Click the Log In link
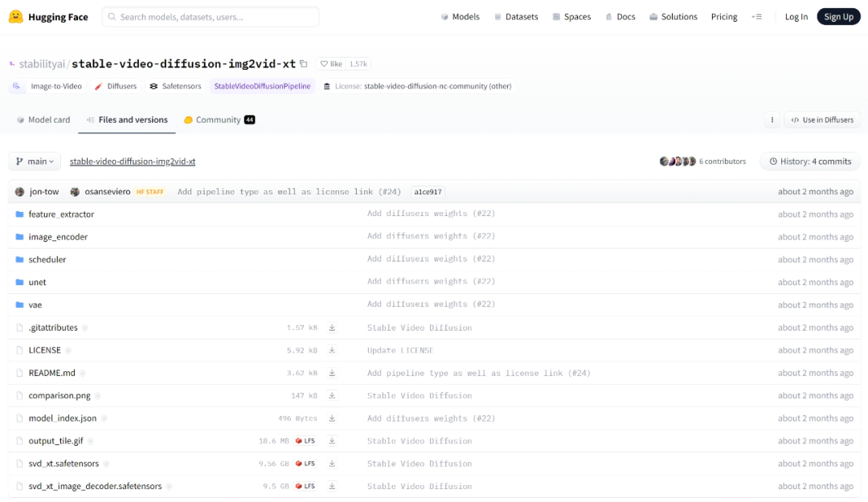This screenshot has width=868, height=502. [x=796, y=17]
